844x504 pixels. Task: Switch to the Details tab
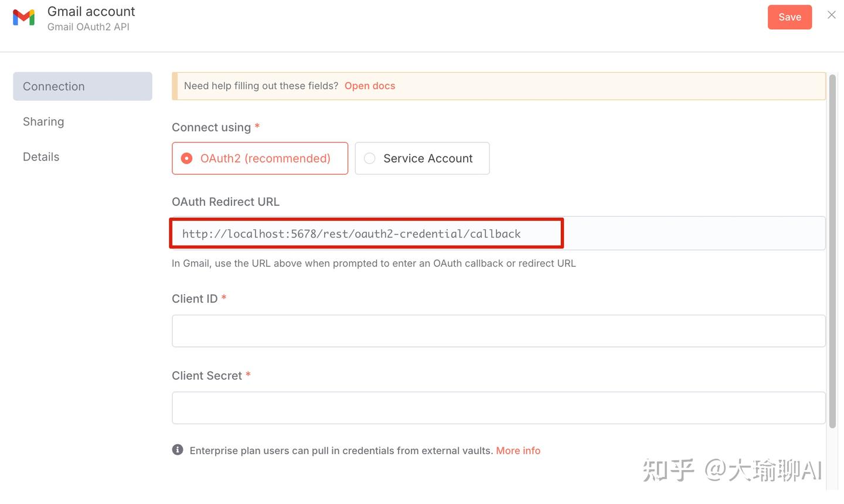click(x=41, y=156)
